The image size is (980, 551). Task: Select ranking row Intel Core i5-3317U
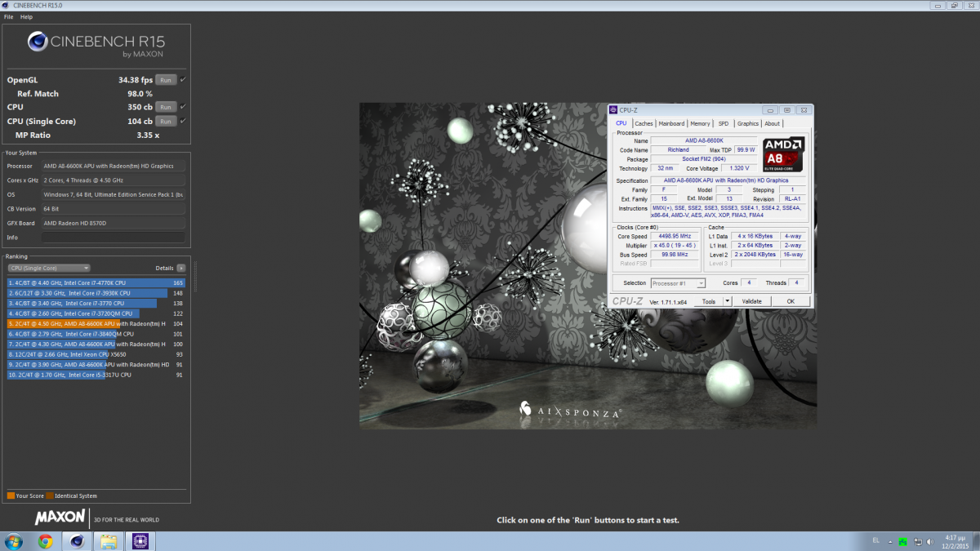[96, 375]
